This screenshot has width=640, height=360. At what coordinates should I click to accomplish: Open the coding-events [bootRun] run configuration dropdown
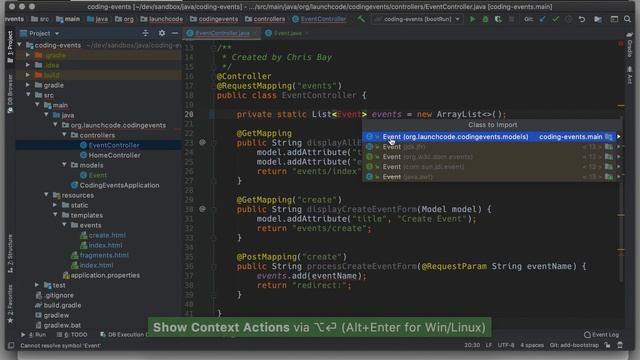point(417,19)
